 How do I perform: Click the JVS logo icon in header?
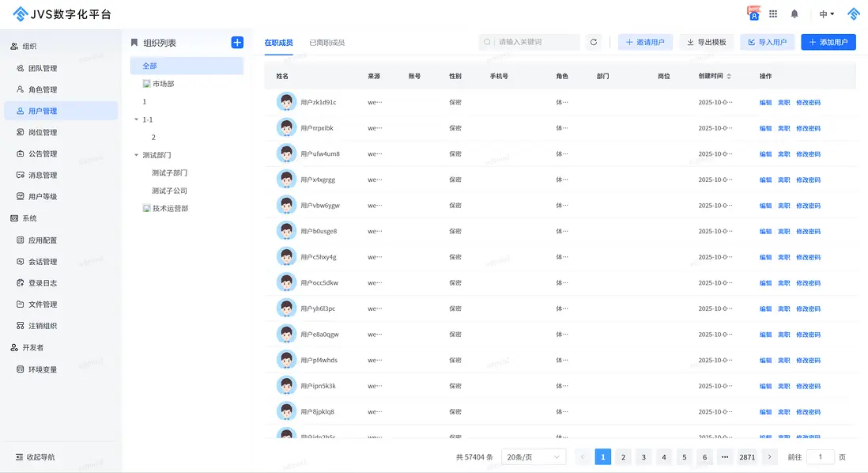click(21, 14)
